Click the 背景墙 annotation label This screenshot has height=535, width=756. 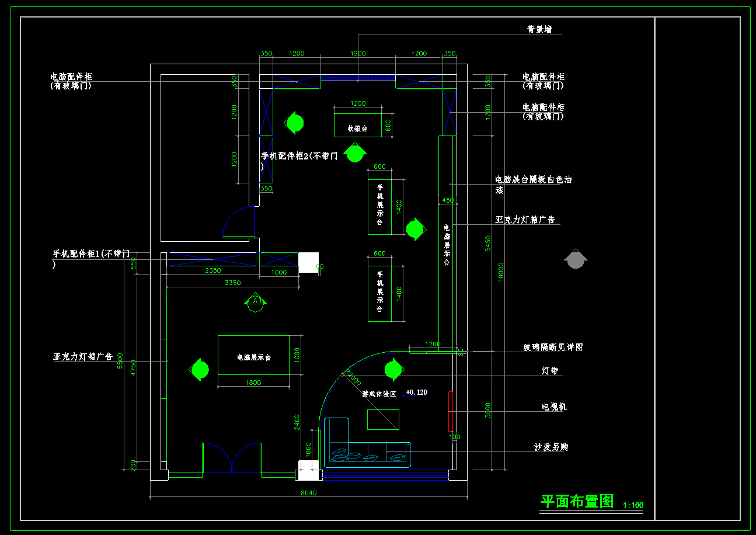coord(539,29)
